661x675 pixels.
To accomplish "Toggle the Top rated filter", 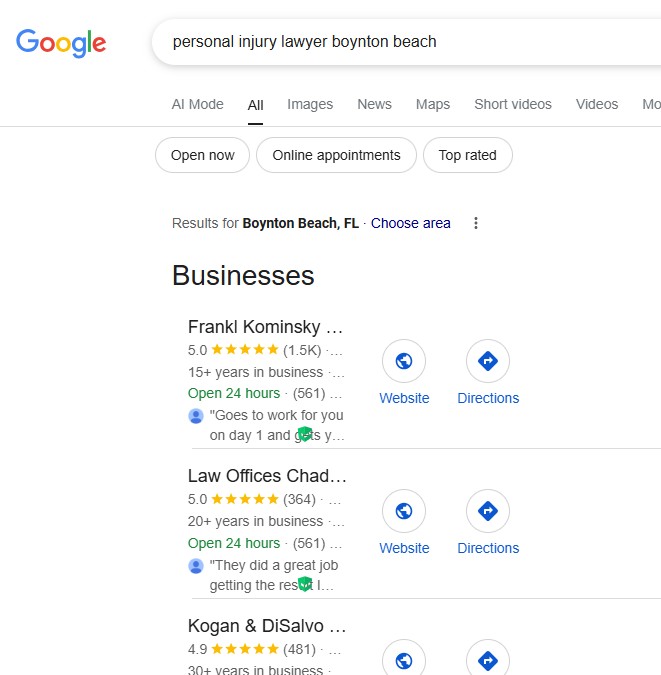I will pos(467,155).
